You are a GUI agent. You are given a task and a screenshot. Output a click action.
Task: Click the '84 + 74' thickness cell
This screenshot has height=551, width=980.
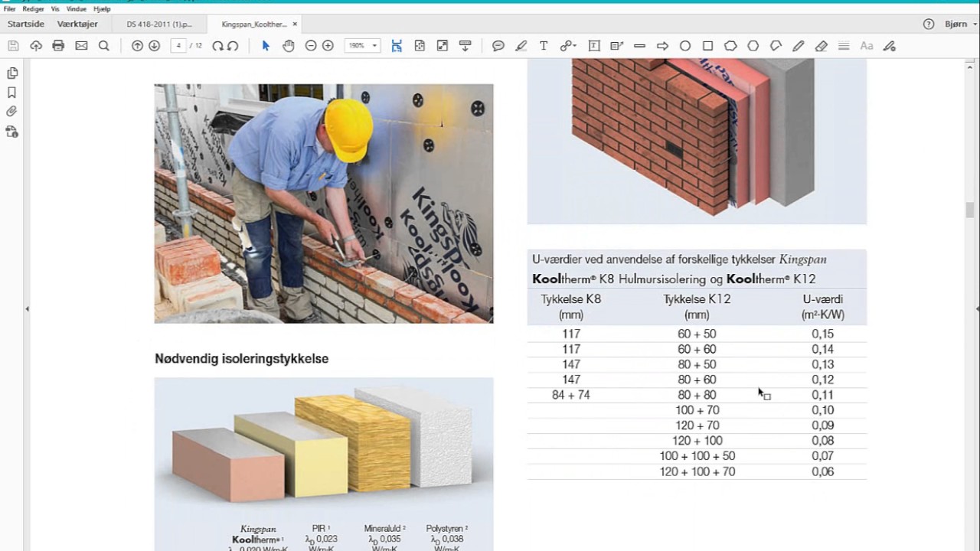tap(571, 395)
